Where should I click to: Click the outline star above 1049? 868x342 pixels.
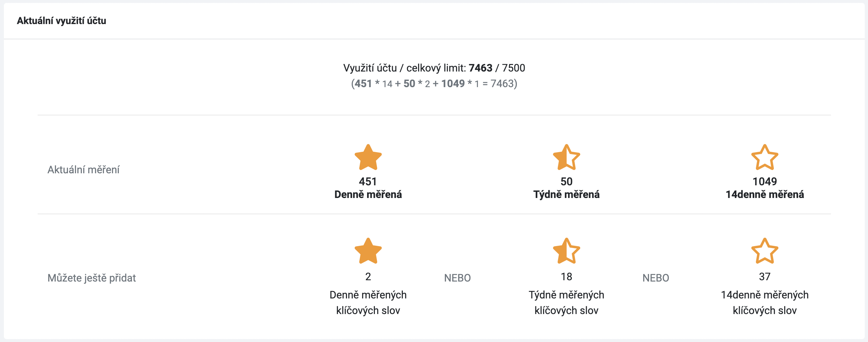(x=765, y=157)
